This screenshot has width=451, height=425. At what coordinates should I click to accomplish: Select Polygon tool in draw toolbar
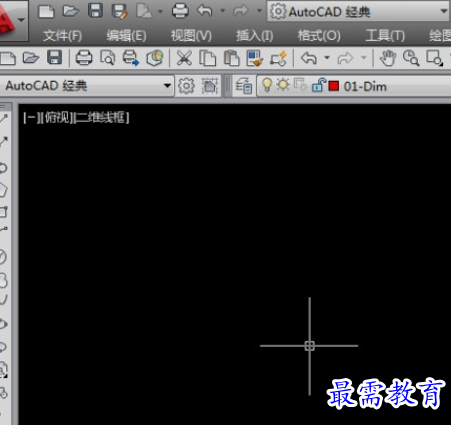[x=3, y=190]
